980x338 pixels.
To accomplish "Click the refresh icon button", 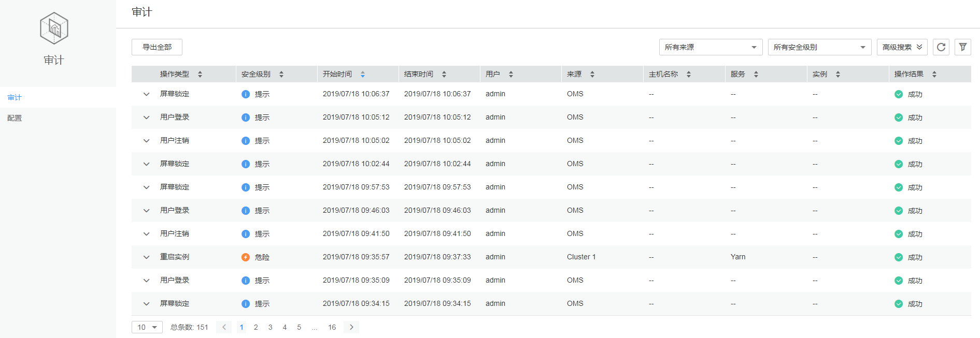I will click(x=941, y=47).
